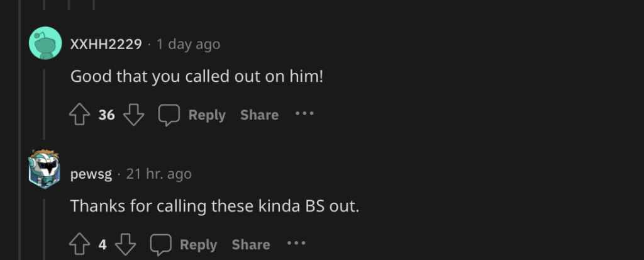
Task: Click the comment icon under XXHH2229's comment
Action: coord(169,115)
